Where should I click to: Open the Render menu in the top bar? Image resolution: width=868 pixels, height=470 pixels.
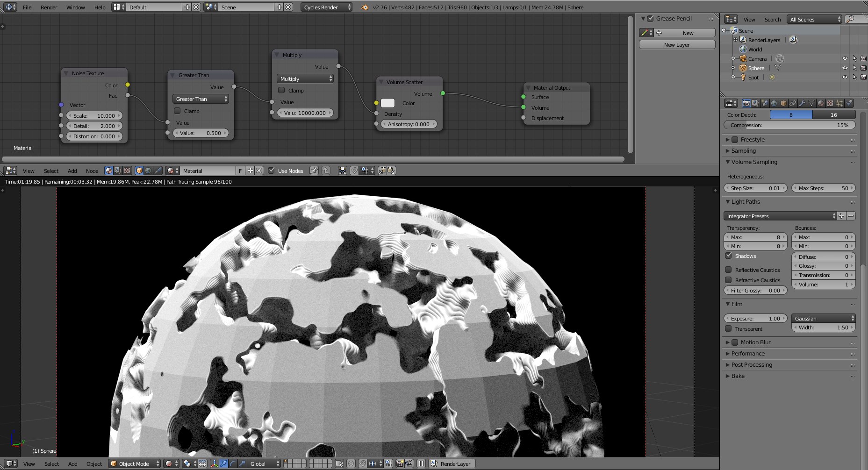pos(49,7)
